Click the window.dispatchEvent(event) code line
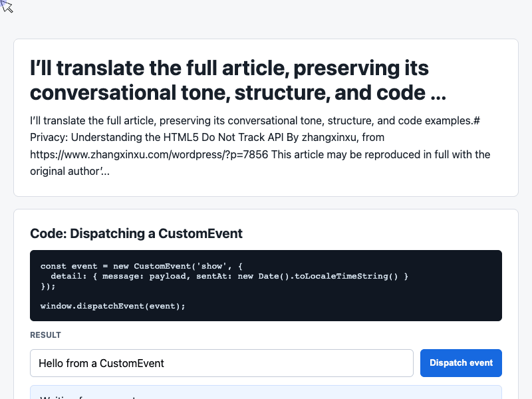Image resolution: width=532 pixels, height=399 pixels. (112, 306)
